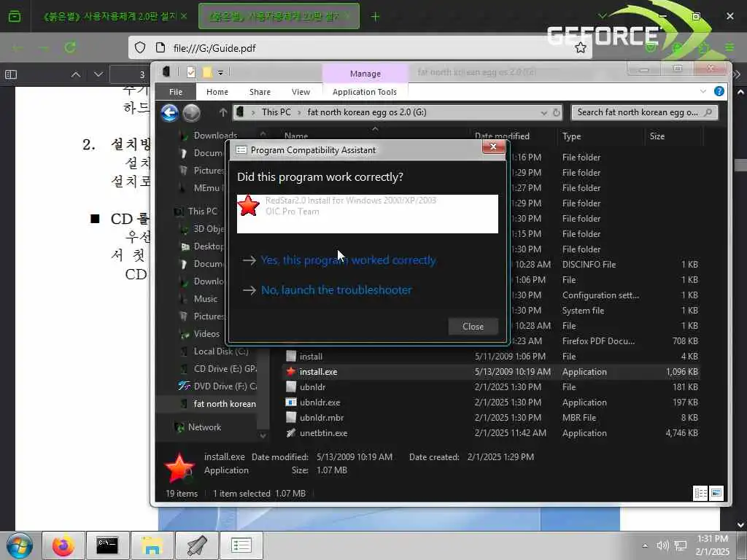Viewport: 747px width, 560px height.
Task: Select Network in navigation pane
Action: point(204,427)
